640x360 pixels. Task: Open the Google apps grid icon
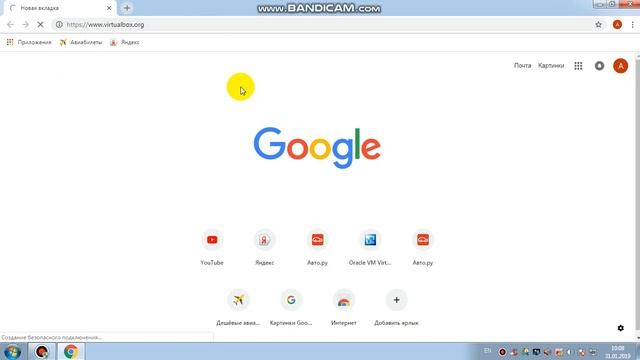pyautogui.click(x=578, y=66)
